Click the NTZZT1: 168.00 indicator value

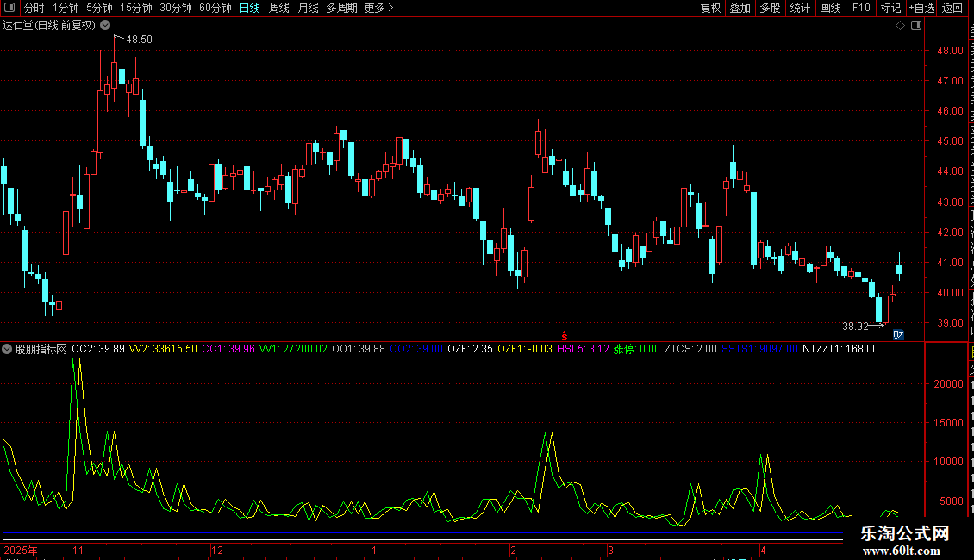pos(840,349)
